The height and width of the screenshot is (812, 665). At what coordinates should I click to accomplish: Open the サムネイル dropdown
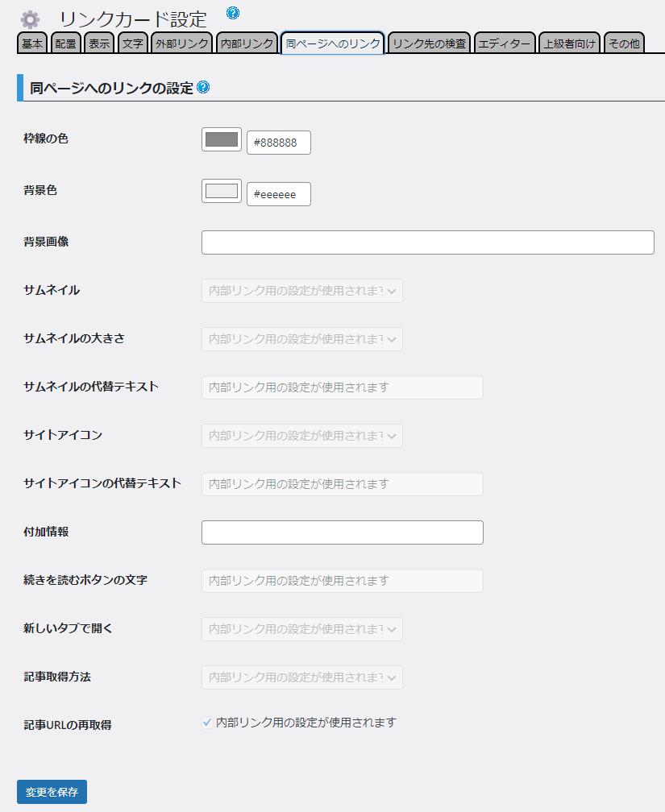(x=301, y=291)
